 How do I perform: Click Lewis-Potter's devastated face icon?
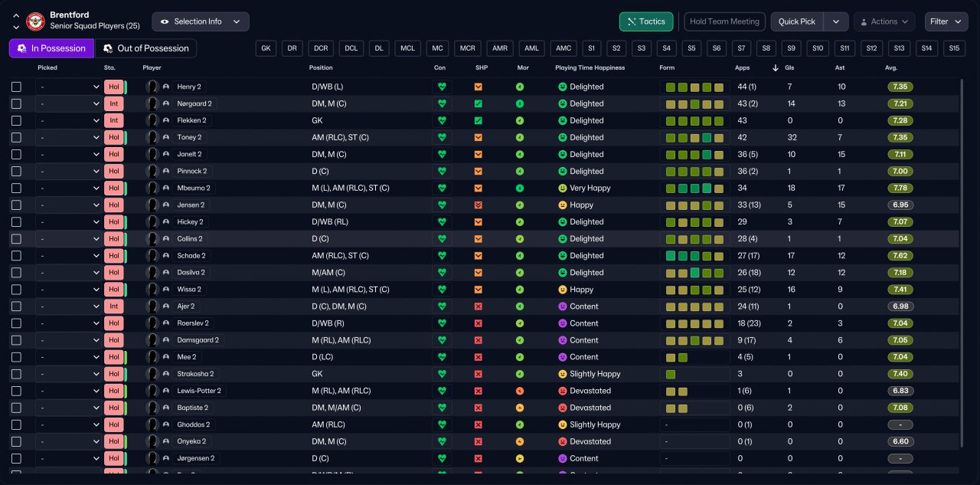pos(562,391)
